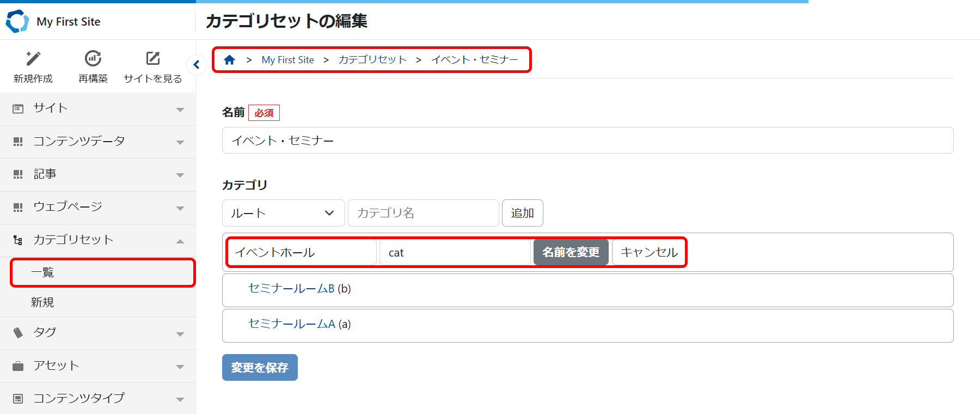The image size is (980, 414).
Task: Select 一覧 under カテゴリセット
Action: [42, 272]
